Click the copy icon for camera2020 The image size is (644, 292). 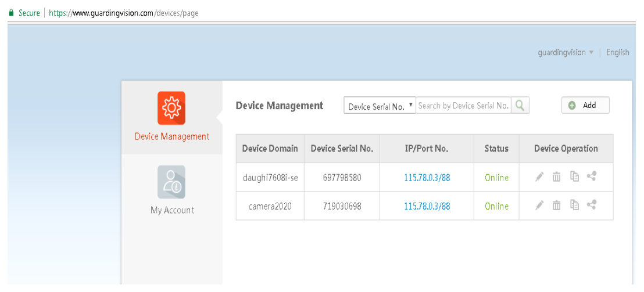574,205
